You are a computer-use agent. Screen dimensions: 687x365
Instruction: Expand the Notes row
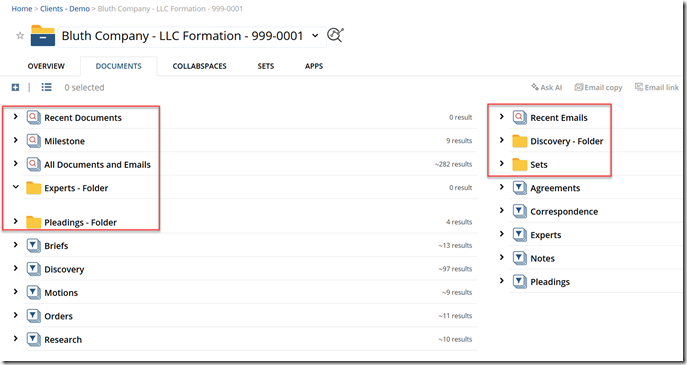[x=502, y=257]
